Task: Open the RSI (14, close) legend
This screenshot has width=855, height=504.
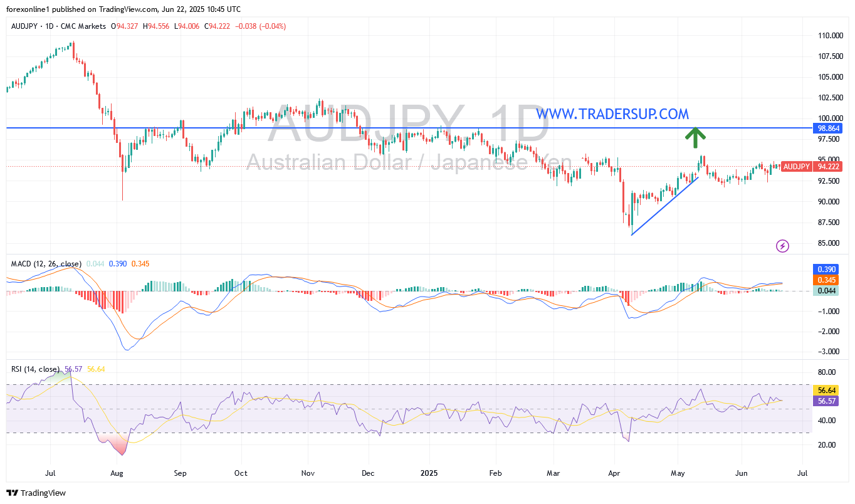Action: pyautogui.click(x=36, y=369)
